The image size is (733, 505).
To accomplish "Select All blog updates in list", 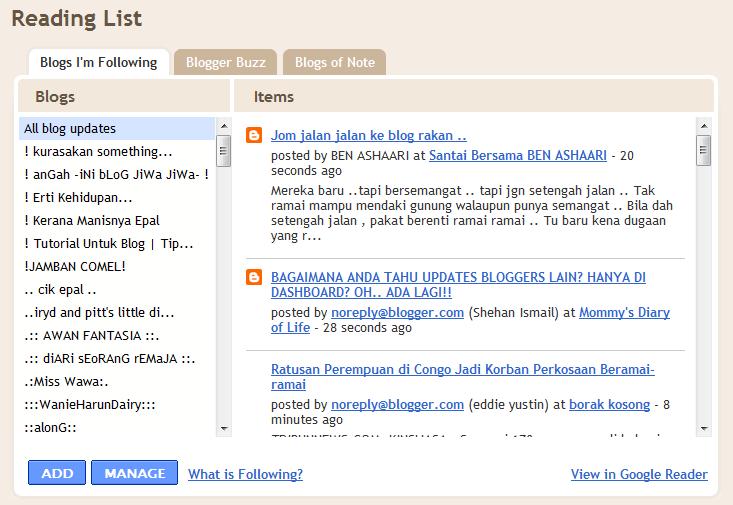I will 70,128.
